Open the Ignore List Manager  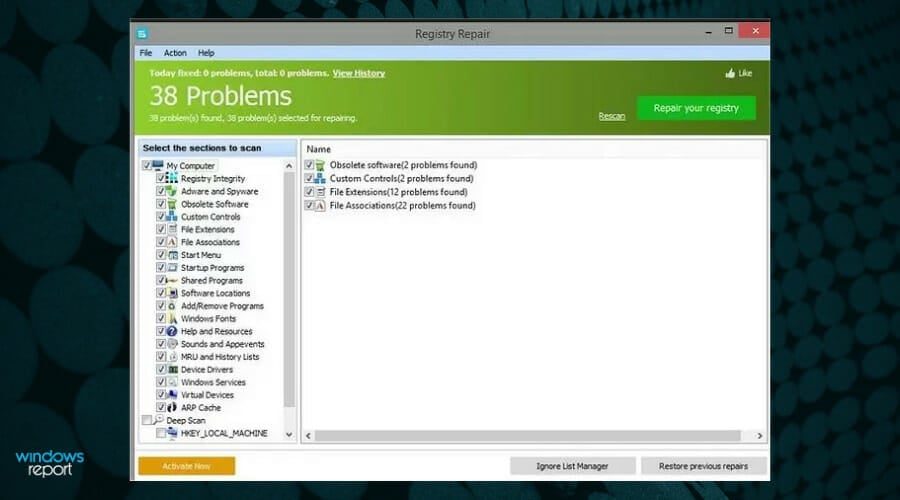(x=572, y=466)
